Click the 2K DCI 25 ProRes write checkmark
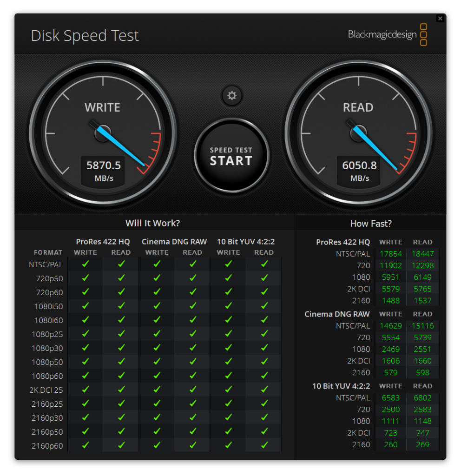 [x=86, y=390]
